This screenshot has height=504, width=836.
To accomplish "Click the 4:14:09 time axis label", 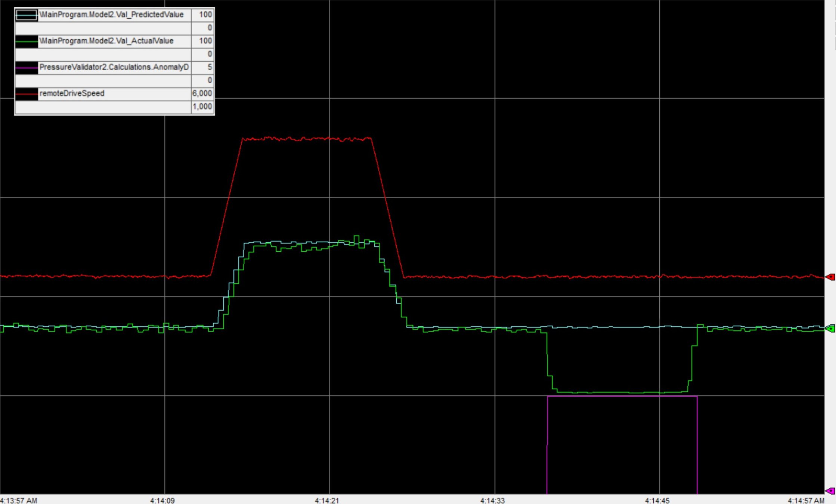I will pyautogui.click(x=162, y=500).
